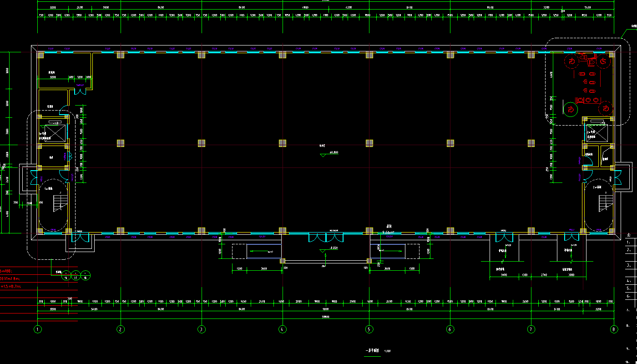637x364 pixels.
Task: Select grid axis bubble number 4
Action: pyautogui.click(x=283, y=329)
